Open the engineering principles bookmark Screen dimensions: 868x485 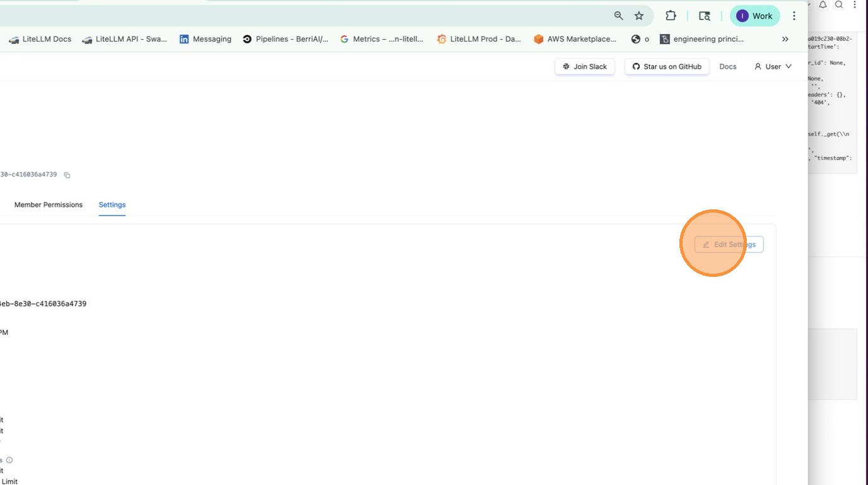click(702, 39)
